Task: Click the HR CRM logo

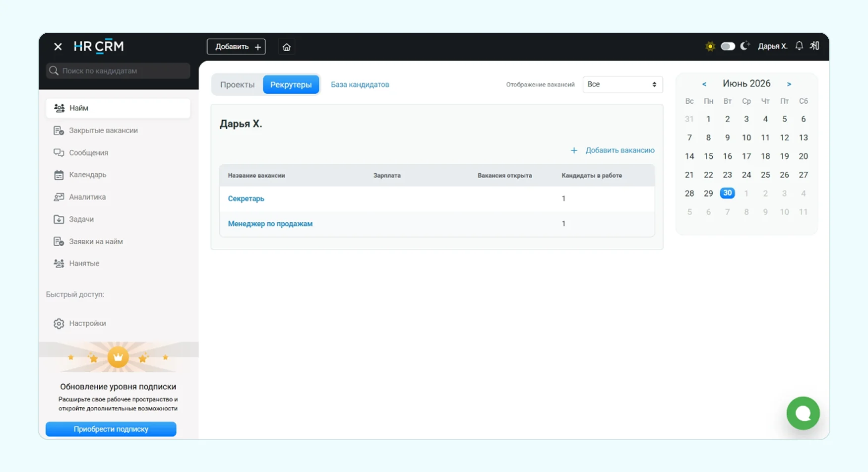Action: tap(99, 46)
